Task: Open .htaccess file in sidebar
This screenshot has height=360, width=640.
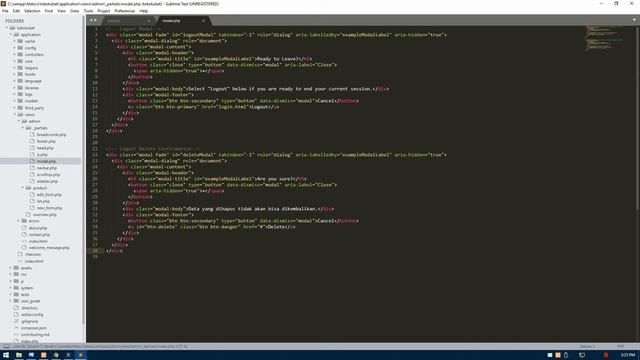Action: click(33, 254)
